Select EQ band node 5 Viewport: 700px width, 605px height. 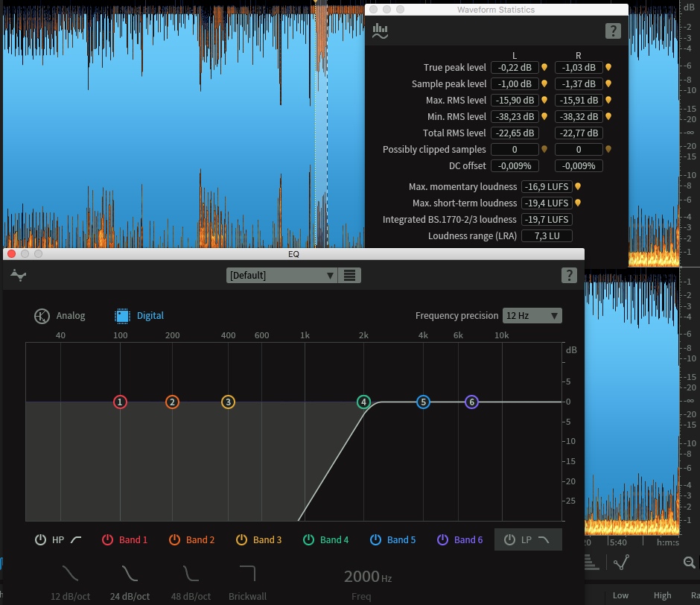coord(423,402)
